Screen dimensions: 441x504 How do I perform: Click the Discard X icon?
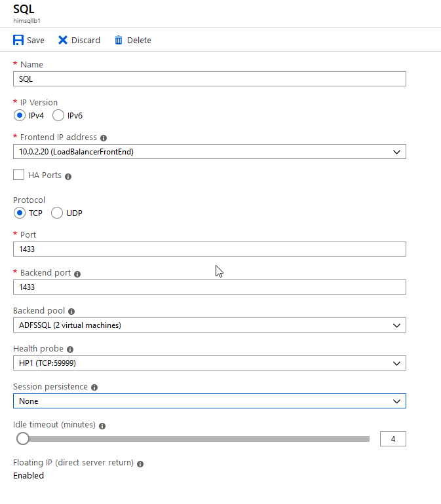click(x=63, y=40)
